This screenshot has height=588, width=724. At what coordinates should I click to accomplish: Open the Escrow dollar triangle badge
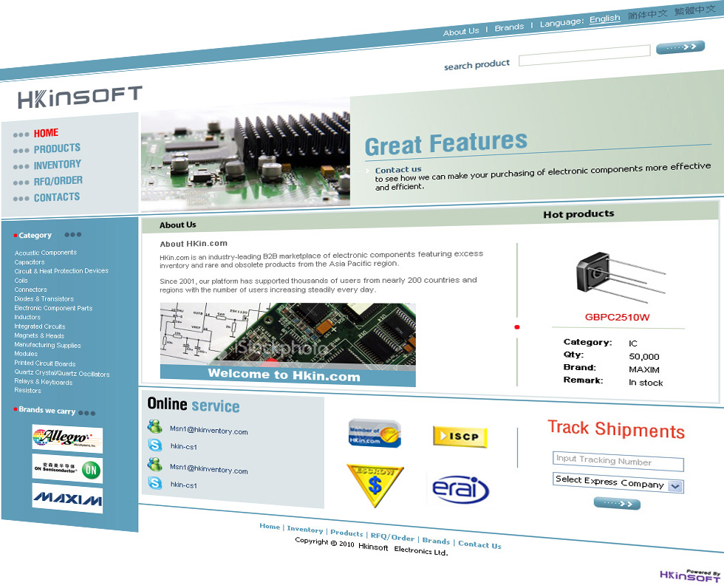pos(375,486)
